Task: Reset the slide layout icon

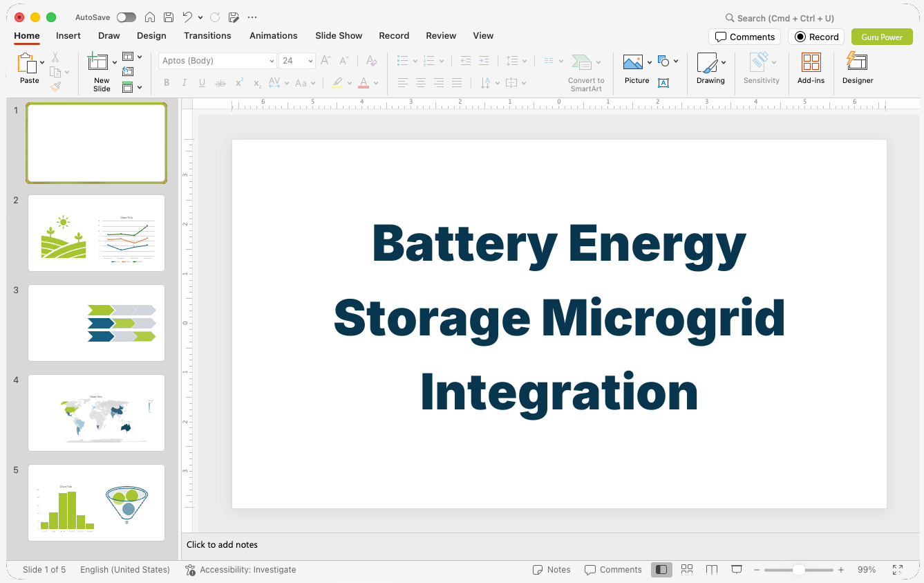Action: 128,71
